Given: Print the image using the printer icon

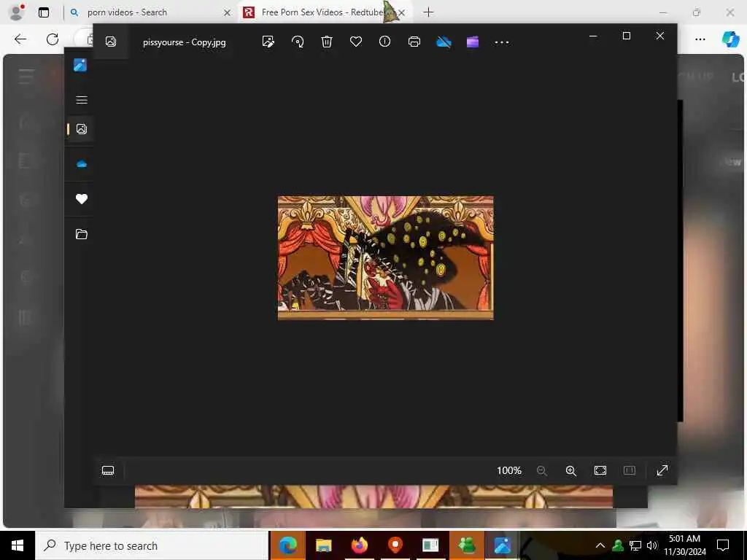Looking at the screenshot, I should [x=414, y=42].
